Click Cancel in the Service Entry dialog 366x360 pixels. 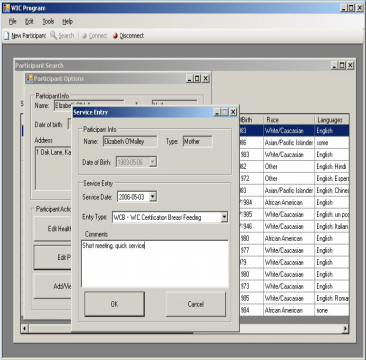click(x=196, y=304)
